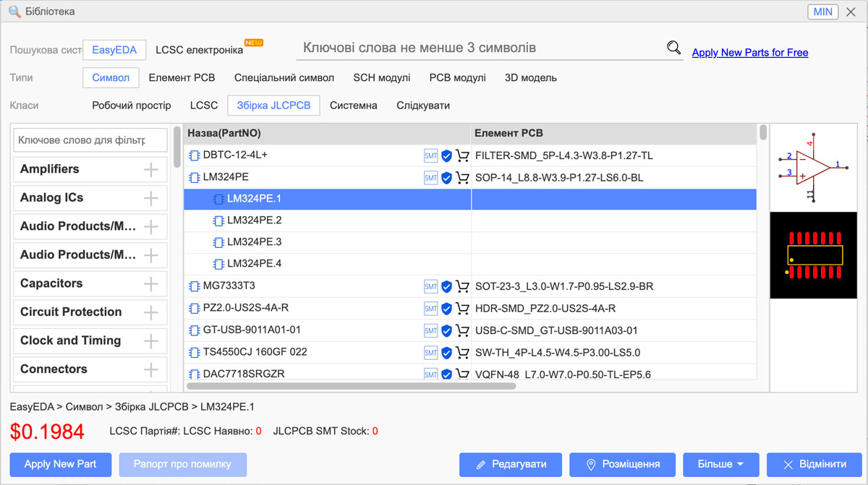
Task: Click the category filter keyword field
Action: coord(90,140)
